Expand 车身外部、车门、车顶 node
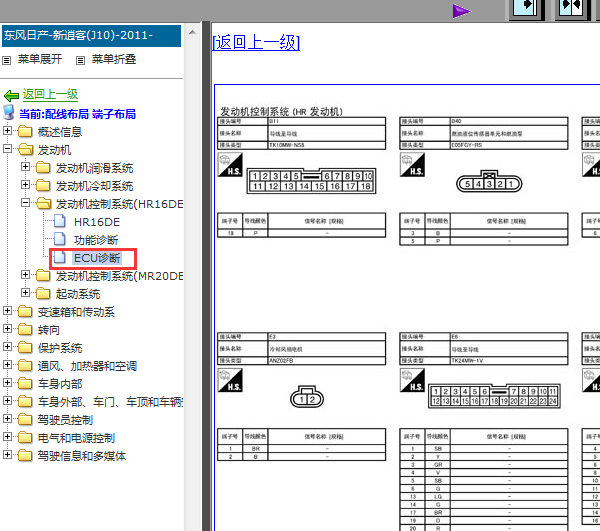This screenshot has width=600, height=531. (x=7, y=400)
